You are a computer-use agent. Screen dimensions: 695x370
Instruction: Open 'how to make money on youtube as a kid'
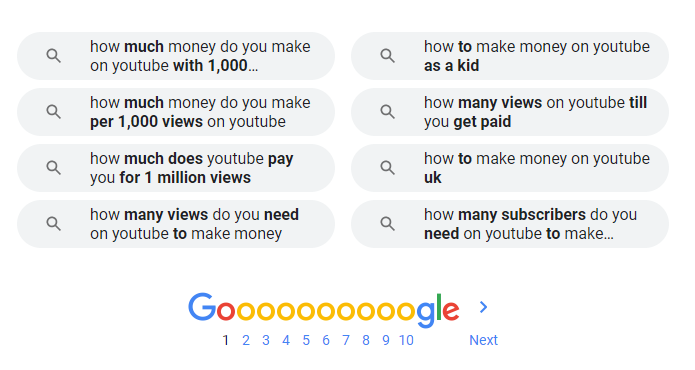(510, 56)
